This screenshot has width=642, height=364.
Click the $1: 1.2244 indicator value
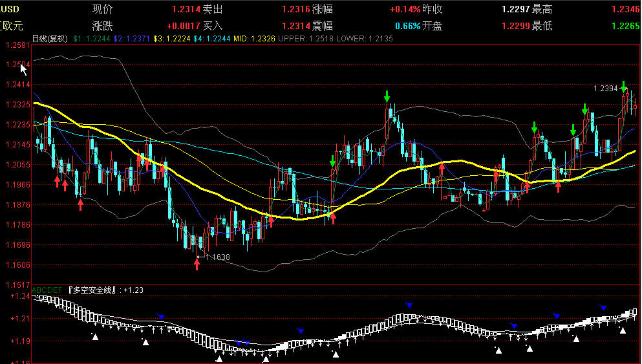[x=92, y=39]
